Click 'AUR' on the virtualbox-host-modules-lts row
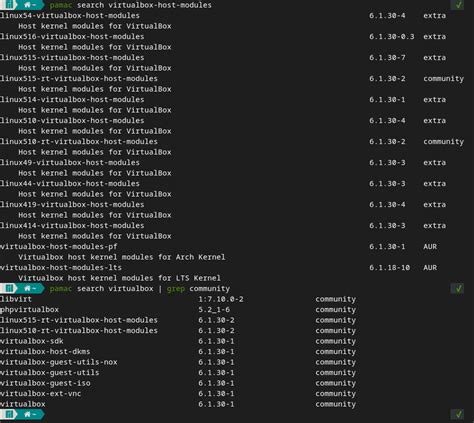This screenshot has width=474, height=423. 430,268
